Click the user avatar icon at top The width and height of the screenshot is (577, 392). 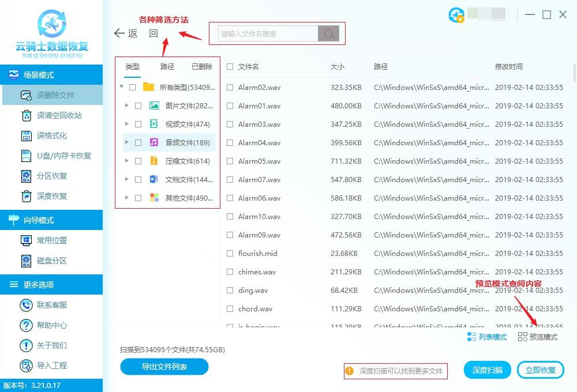456,15
